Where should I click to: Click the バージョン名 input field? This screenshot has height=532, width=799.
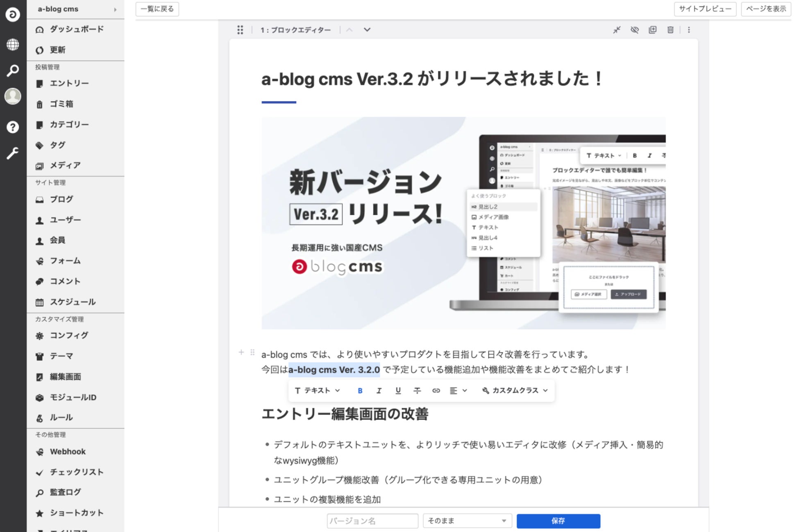coord(372,521)
